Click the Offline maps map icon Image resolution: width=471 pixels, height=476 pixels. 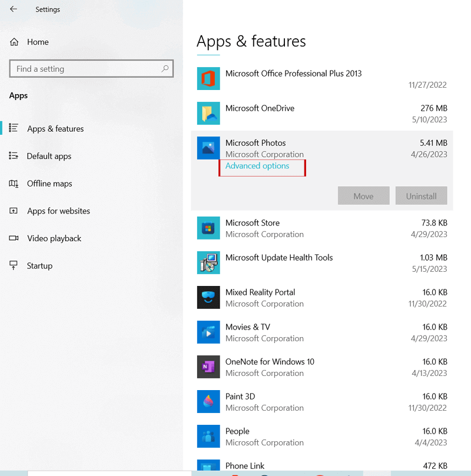(14, 184)
